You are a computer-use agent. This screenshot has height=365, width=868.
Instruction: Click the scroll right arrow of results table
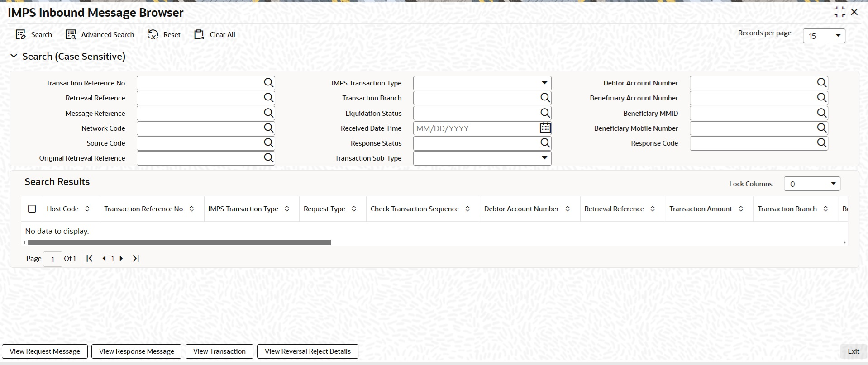(x=844, y=242)
